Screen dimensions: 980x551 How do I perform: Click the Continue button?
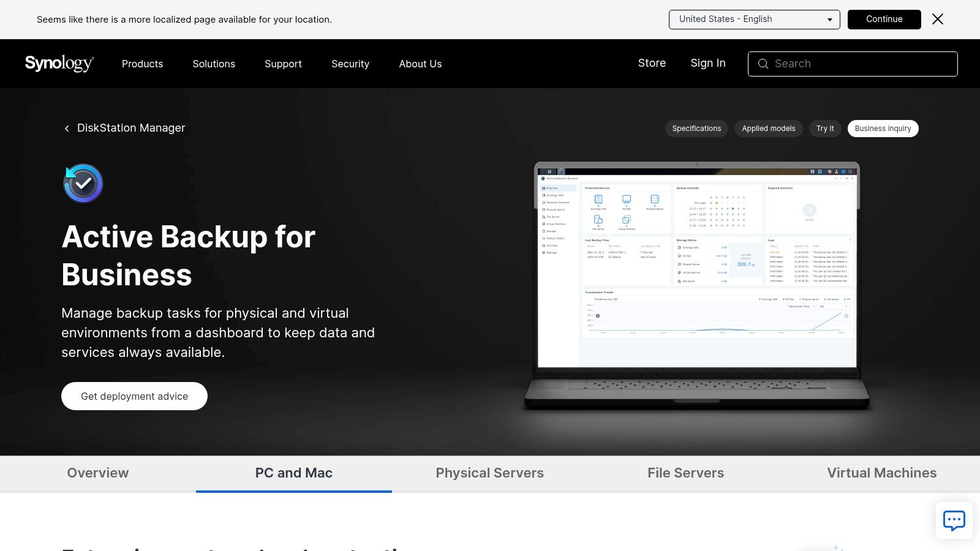click(884, 19)
